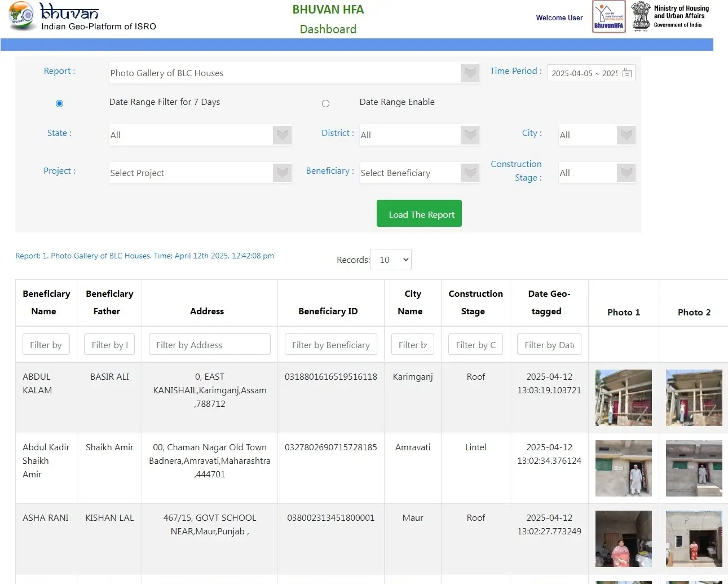
Task: Focus the Beneficiary Father filter box
Action: (109, 344)
